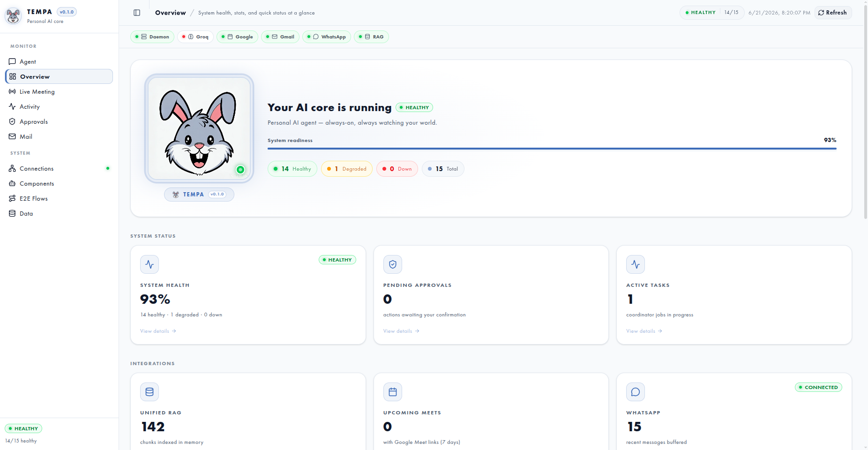Click the HEALTHY badge on System Health card
The image size is (868, 450).
(337, 260)
